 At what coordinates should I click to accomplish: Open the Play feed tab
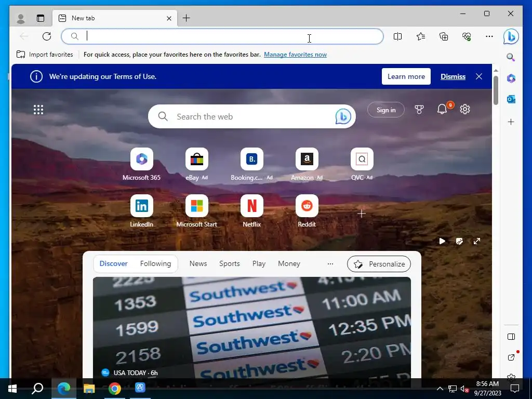click(259, 263)
